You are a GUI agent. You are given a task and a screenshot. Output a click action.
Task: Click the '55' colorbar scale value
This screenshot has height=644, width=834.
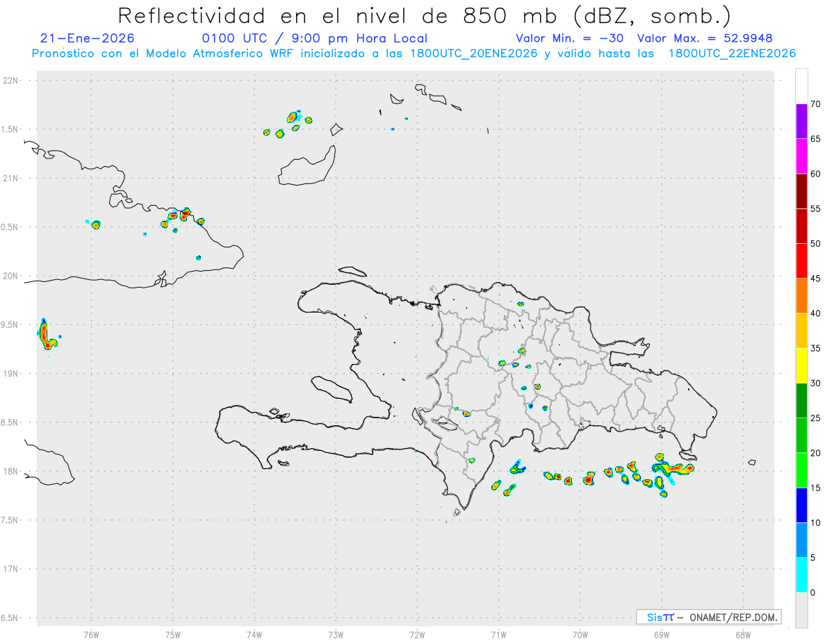(x=815, y=208)
